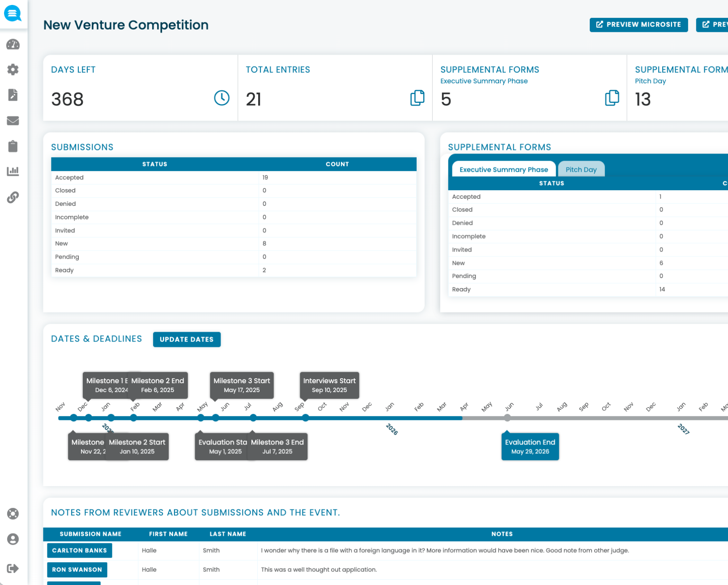728x585 pixels.
Task: View reports via the bar chart icon
Action: (x=13, y=171)
